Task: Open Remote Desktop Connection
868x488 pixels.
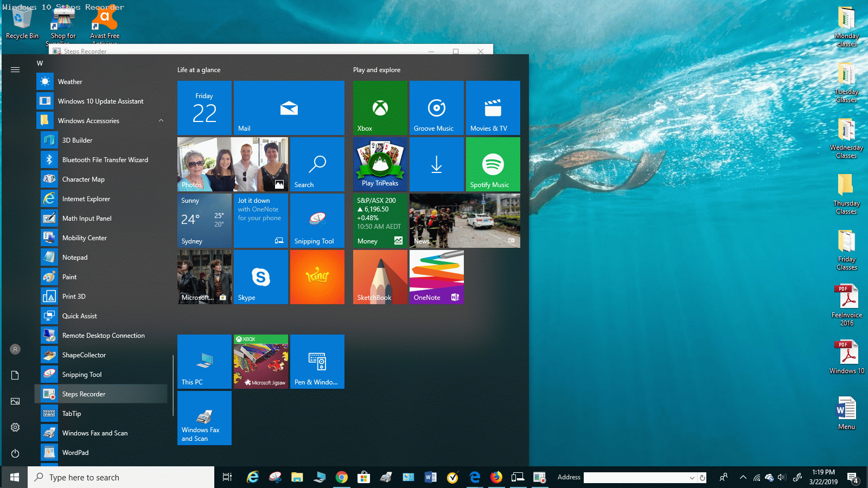Action: click(x=101, y=336)
